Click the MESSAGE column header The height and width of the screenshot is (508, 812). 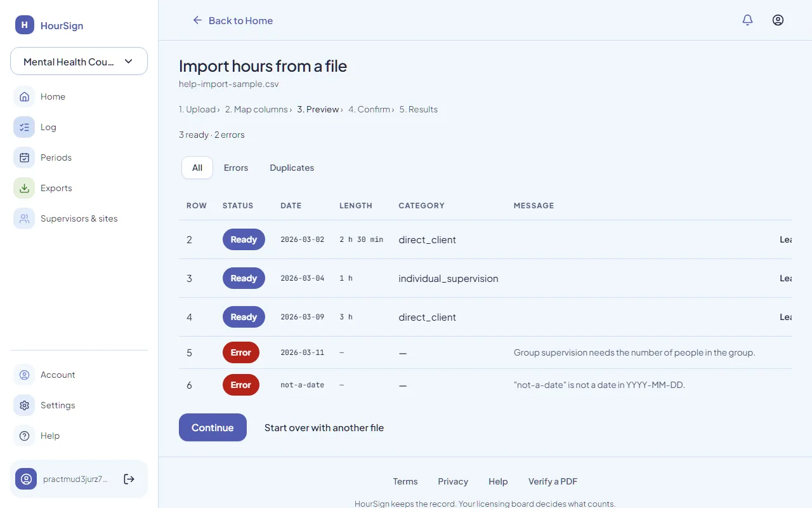pyautogui.click(x=534, y=206)
